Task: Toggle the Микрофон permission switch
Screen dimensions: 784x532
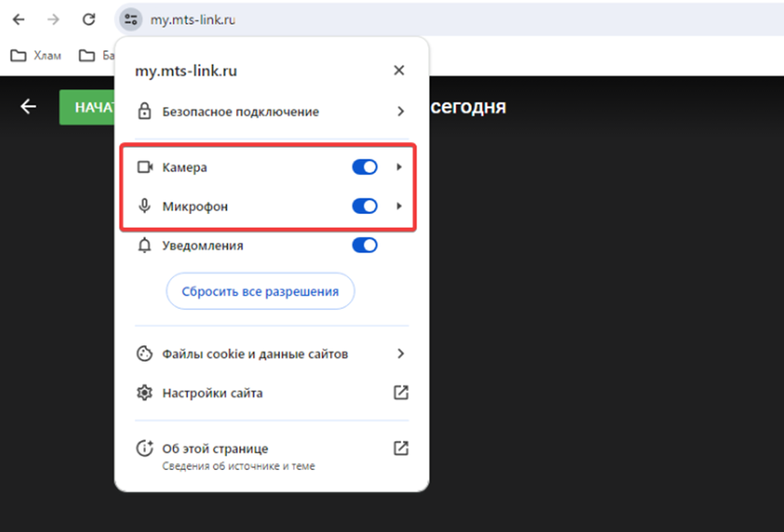Action: (364, 206)
